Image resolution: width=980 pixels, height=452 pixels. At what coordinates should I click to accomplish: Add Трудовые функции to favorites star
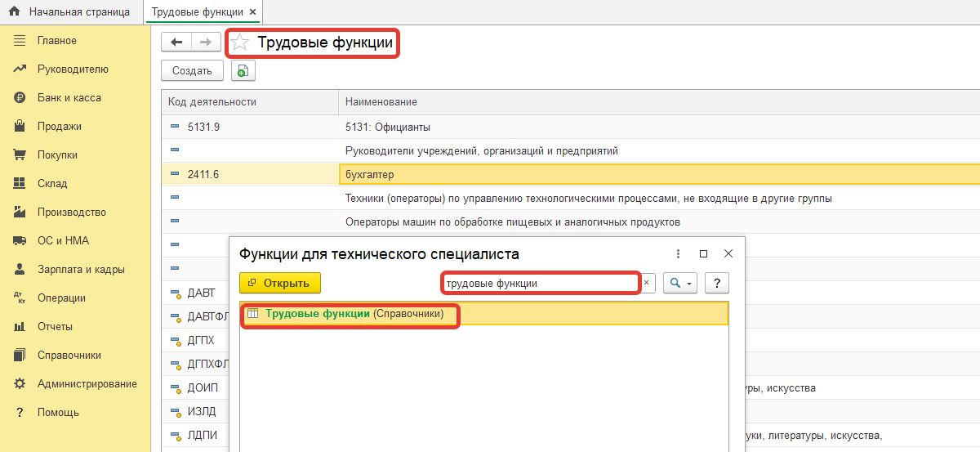point(239,43)
